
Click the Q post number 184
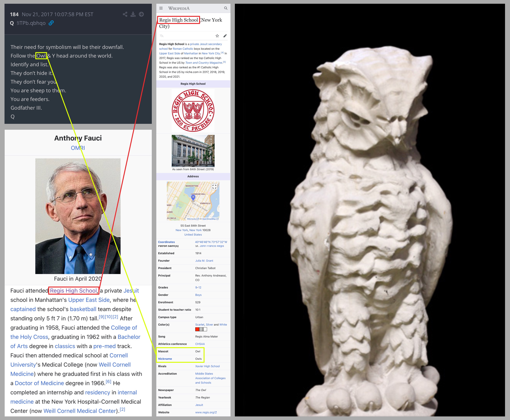click(14, 14)
